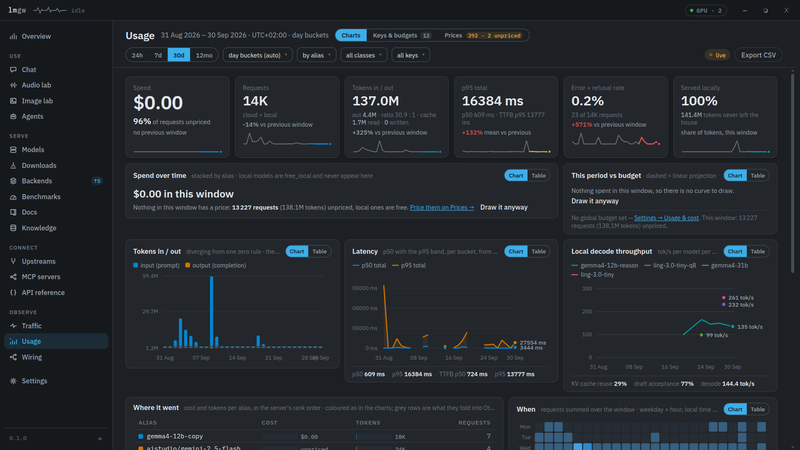Click the GPU status indicator pill
Viewport: 800px width, 450px height.
(706, 10)
